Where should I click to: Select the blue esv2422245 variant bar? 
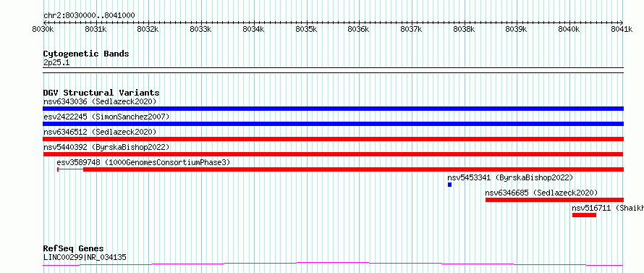[x=333, y=124]
